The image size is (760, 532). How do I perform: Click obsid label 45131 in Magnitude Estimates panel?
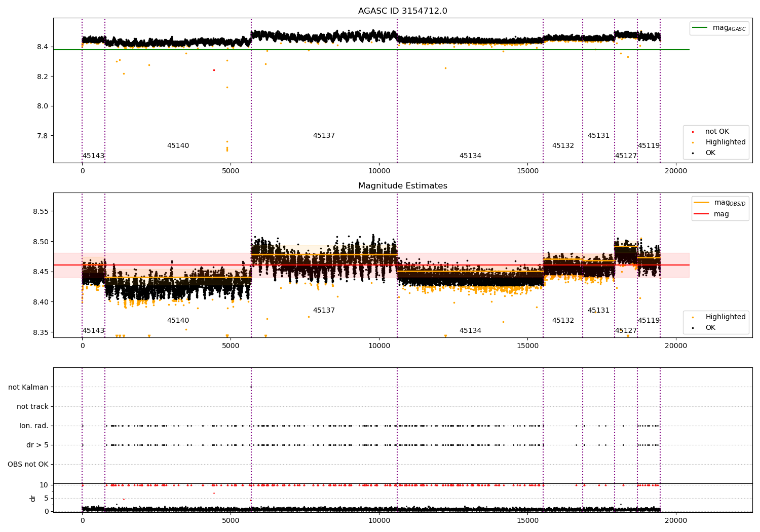point(598,311)
